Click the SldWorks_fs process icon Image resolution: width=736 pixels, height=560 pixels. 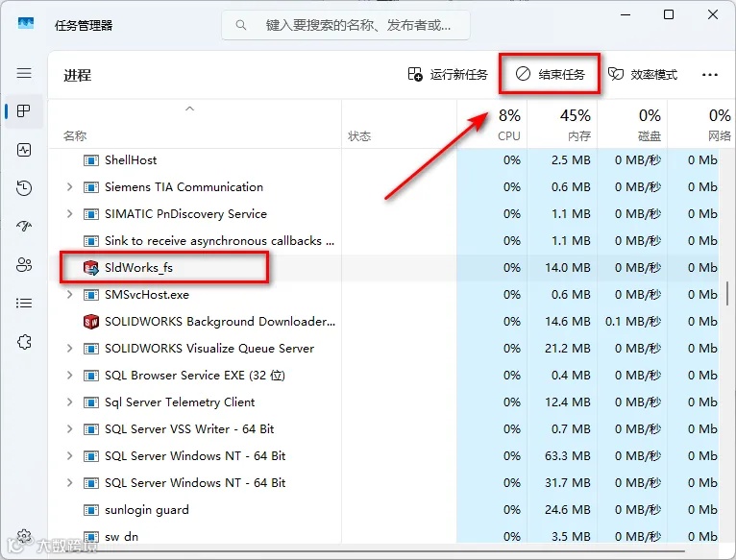coord(90,268)
